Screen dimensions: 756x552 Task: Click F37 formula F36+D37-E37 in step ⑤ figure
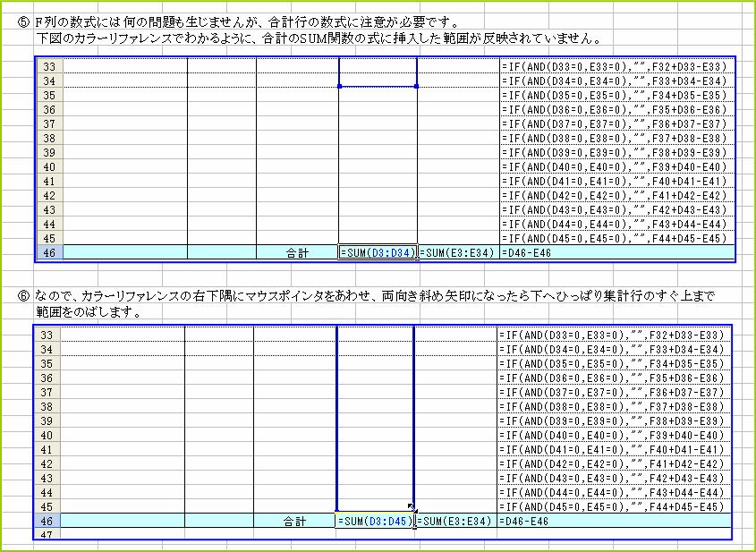coord(617,123)
